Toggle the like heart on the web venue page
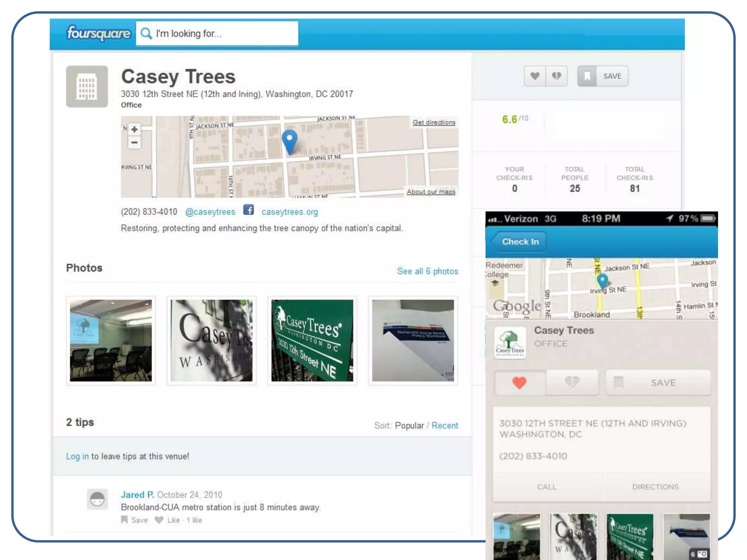This screenshot has width=747, height=560. pos(535,76)
